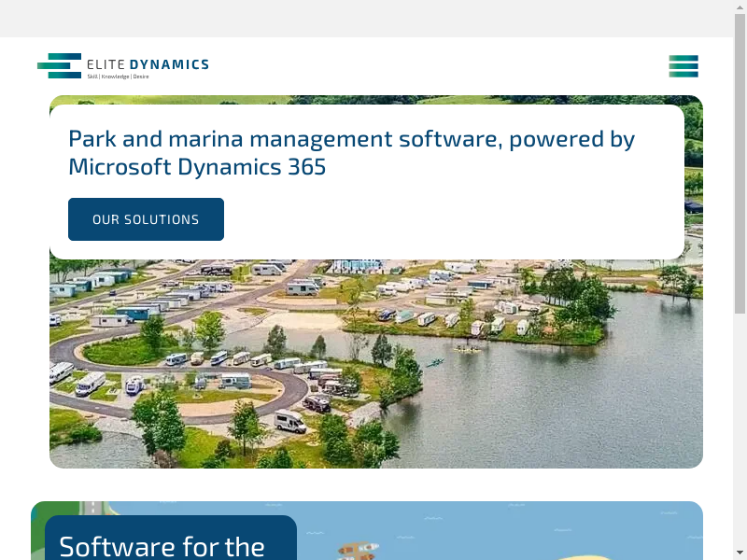Click the kayak on the lake
The height and width of the screenshot is (560, 747).
[435, 362]
